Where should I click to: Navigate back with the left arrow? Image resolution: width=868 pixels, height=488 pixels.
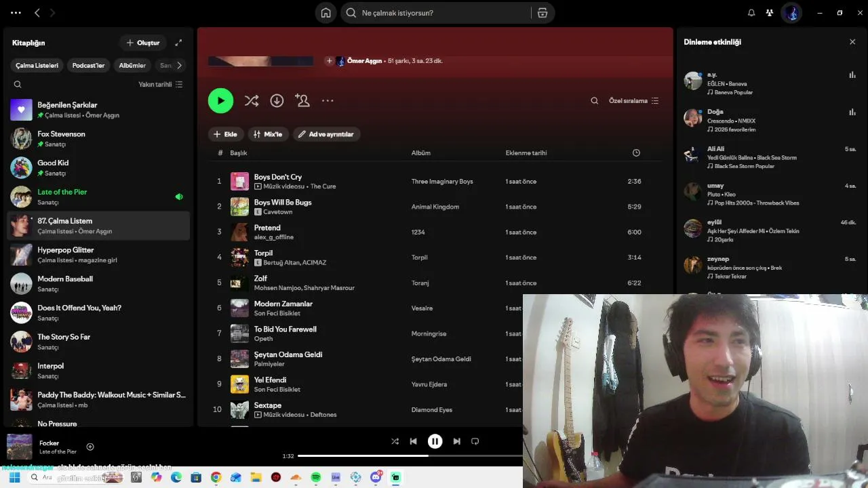click(37, 13)
